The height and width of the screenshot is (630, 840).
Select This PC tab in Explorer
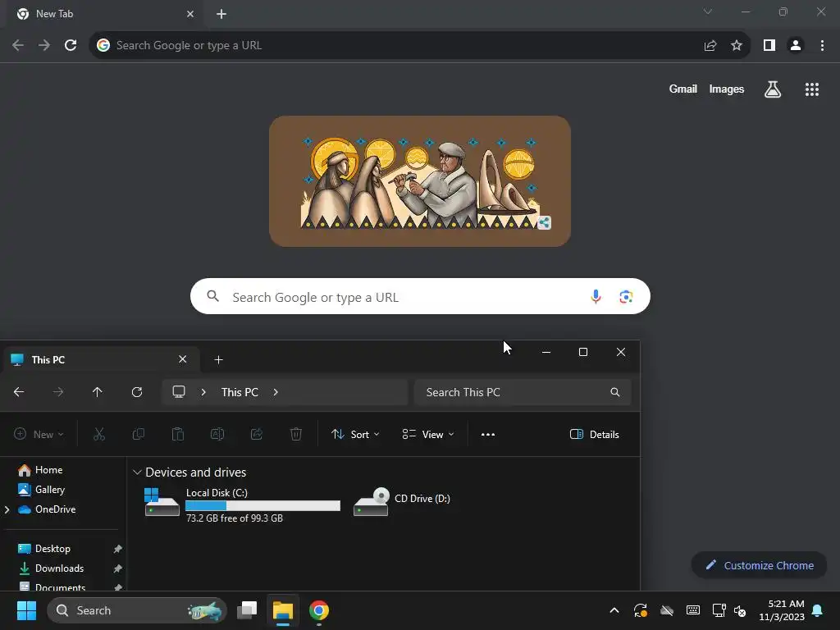point(100,359)
